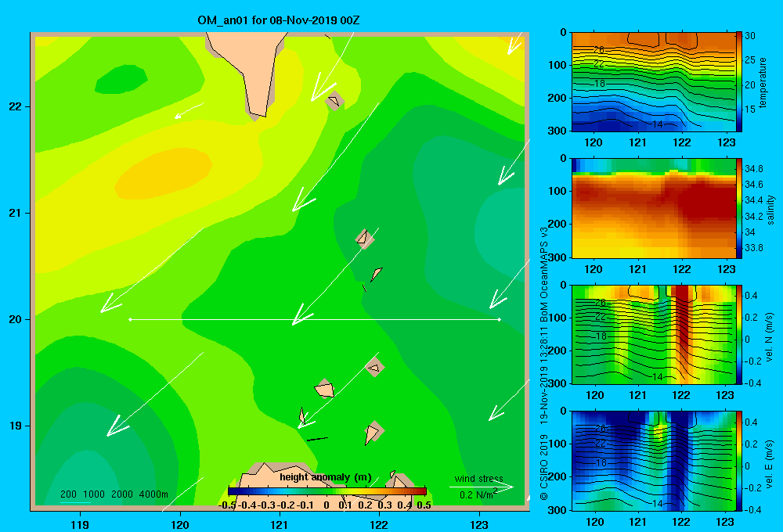Screen dimensions: 783x532
Task: Click the 'height anomaly (m)' legend label
Action: (326, 477)
